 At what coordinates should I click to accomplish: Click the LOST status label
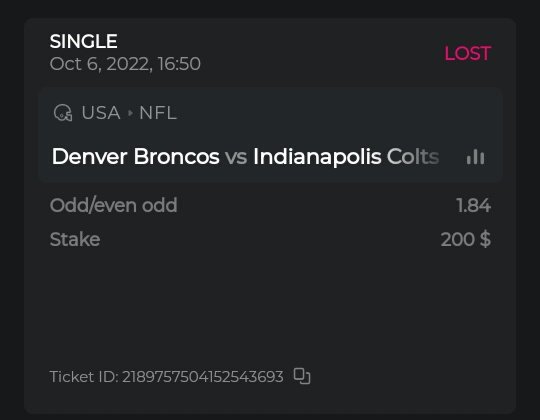click(x=467, y=53)
